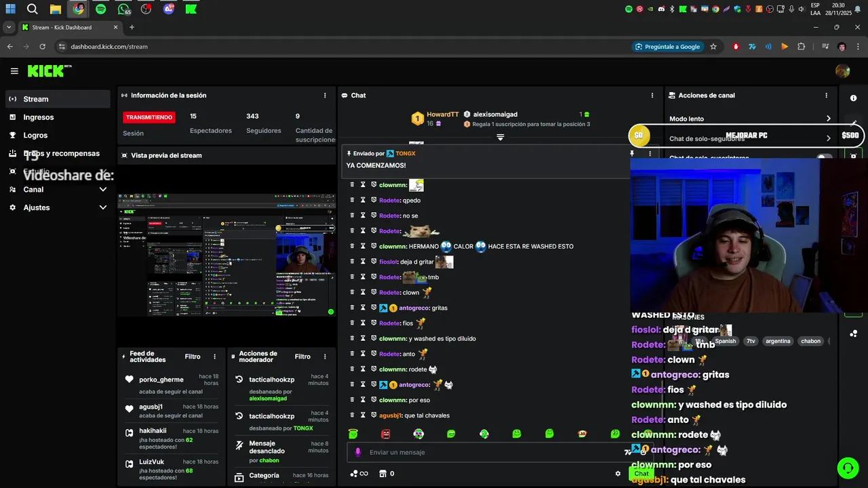
Task: Click the green Chat send button
Action: (641, 474)
